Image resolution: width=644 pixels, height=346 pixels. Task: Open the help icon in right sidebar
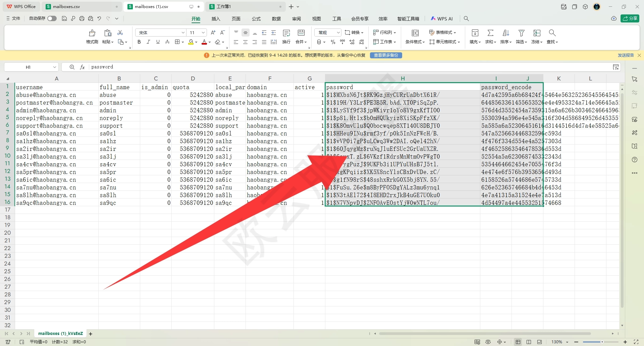(635, 160)
